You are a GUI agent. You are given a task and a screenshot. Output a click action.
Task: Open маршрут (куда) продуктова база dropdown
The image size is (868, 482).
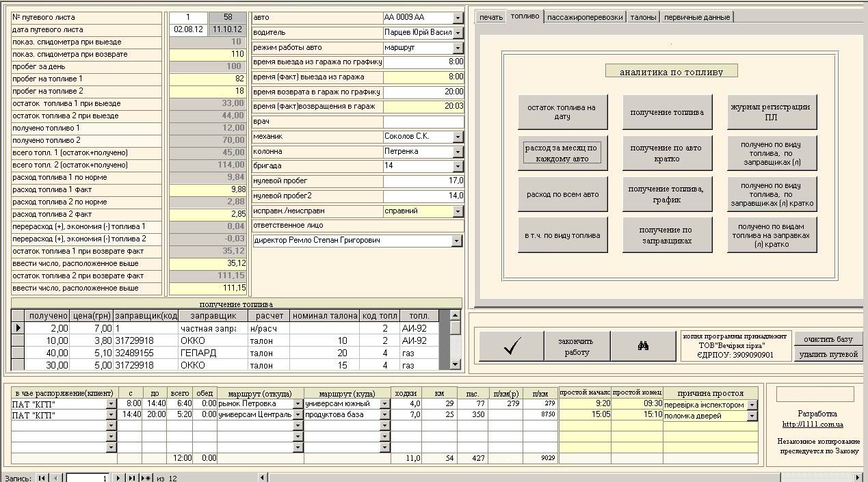pyautogui.click(x=385, y=416)
